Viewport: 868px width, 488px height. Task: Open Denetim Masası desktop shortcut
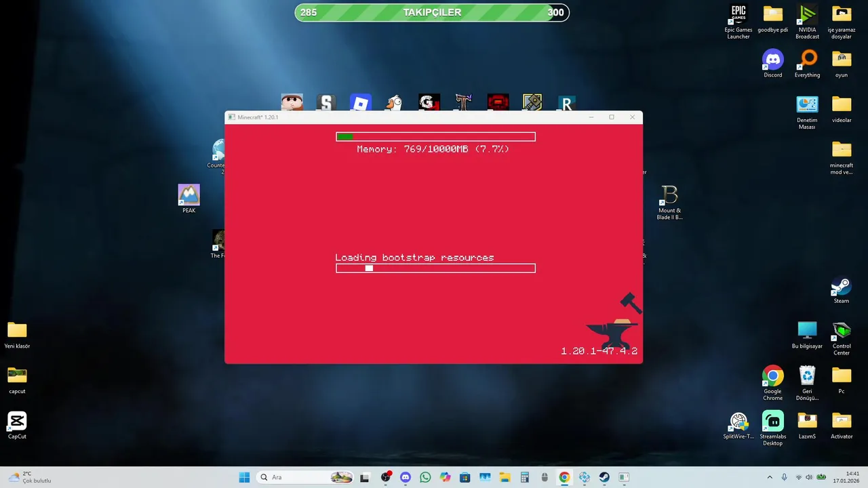(807, 112)
